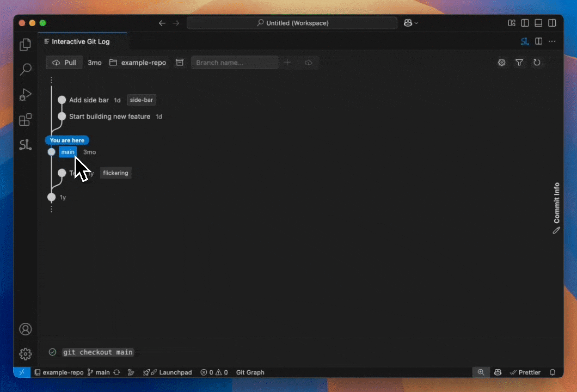577x392 pixels.
Task: Click the stash archive box icon
Action: tap(180, 63)
